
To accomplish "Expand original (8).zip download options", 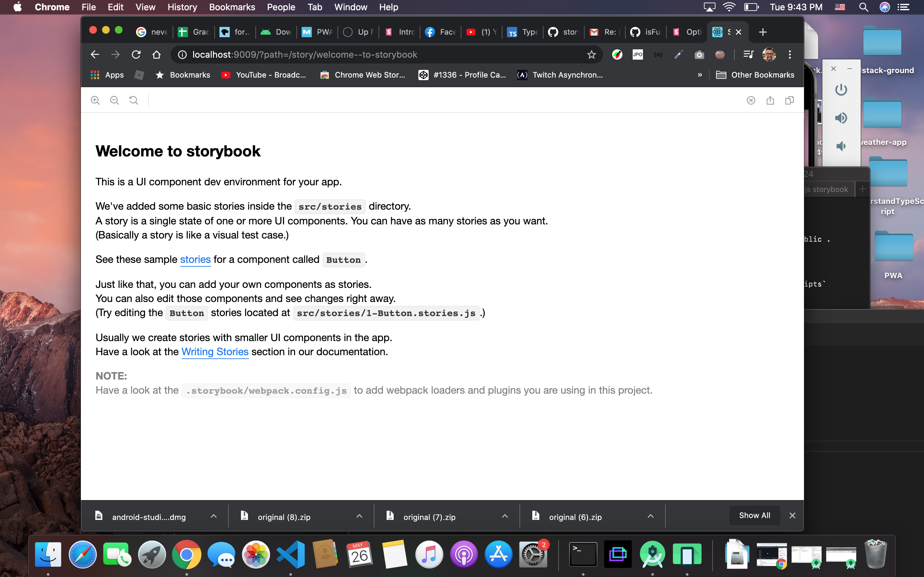I will pos(359,516).
